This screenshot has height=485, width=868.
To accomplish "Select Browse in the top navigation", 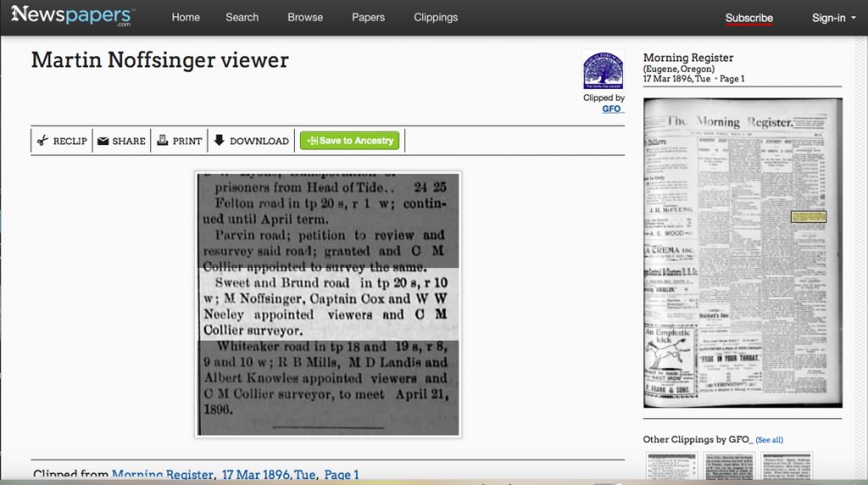I will tap(305, 18).
